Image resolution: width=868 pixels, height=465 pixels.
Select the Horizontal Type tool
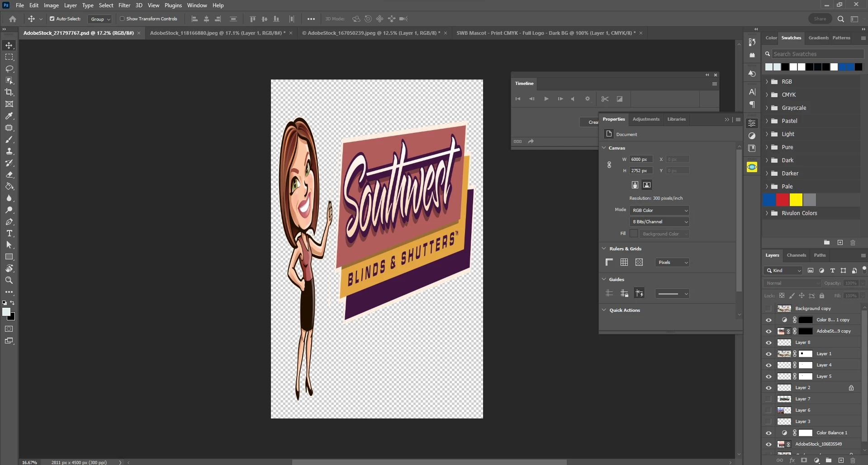point(9,233)
